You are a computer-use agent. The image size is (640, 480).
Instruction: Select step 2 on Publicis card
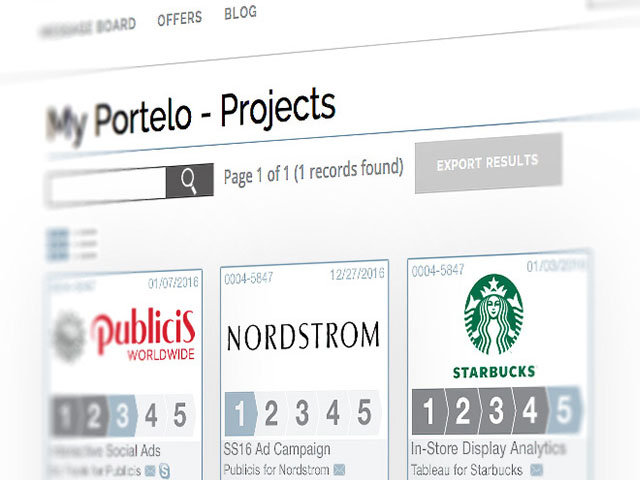pos(94,416)
